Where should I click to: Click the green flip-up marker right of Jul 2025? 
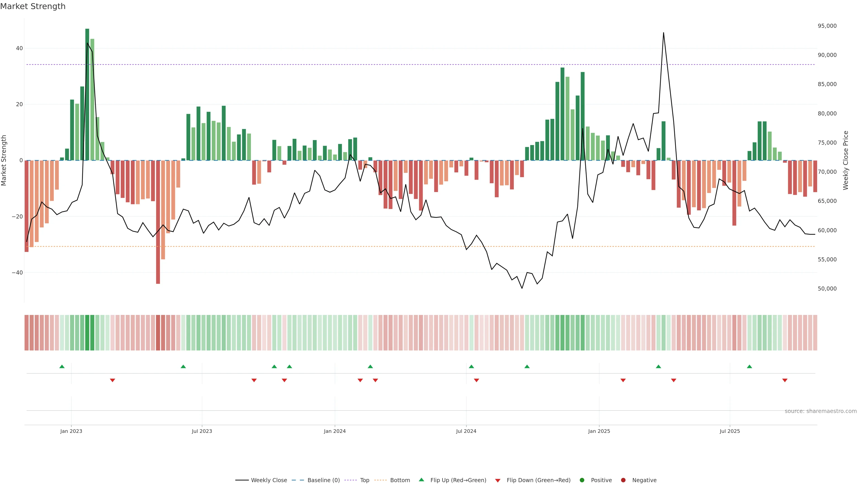[749, 366]
